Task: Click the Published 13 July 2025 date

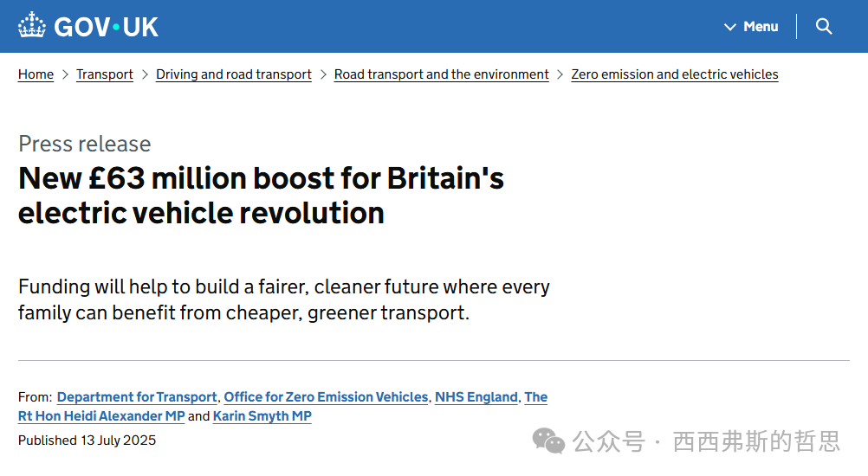Action: (x=87, y=441)
